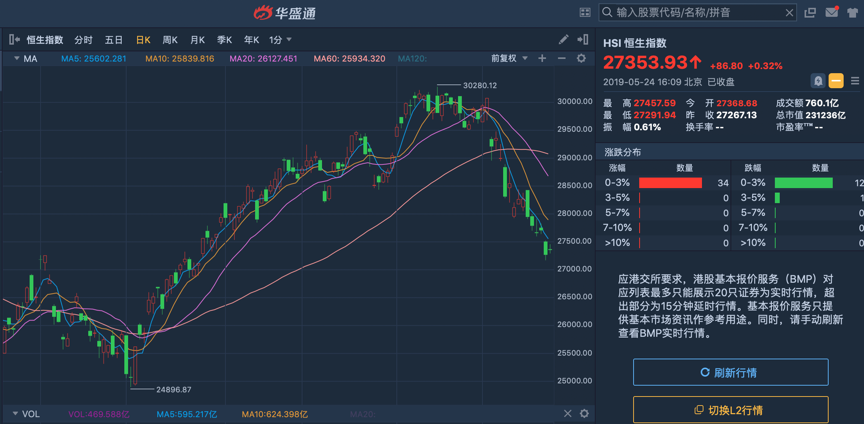Select the 月K chart tab
The height and width of the screenshot is (424, 864).
(197, 40)
